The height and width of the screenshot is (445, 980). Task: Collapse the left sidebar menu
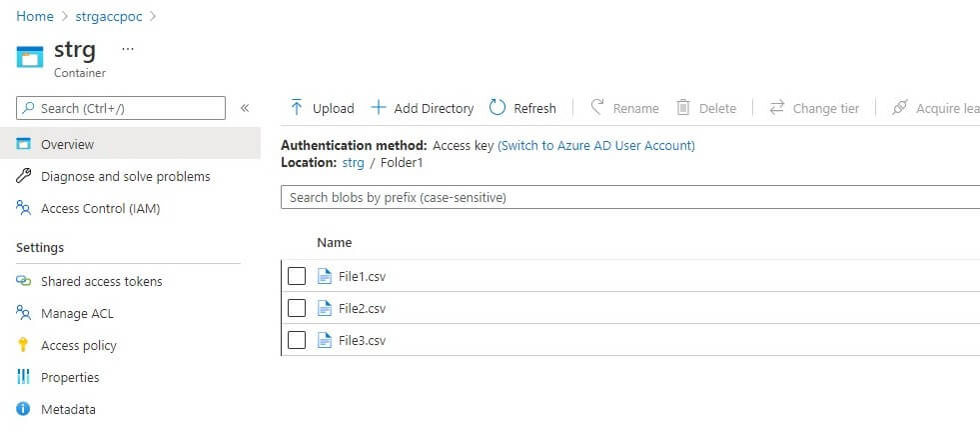coord(245,108)
